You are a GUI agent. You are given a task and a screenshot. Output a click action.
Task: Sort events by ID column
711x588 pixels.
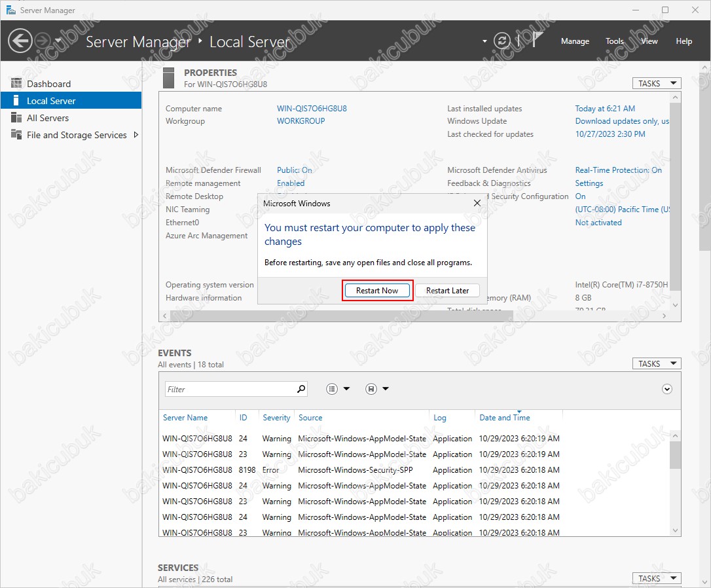(x=243, y=418)
